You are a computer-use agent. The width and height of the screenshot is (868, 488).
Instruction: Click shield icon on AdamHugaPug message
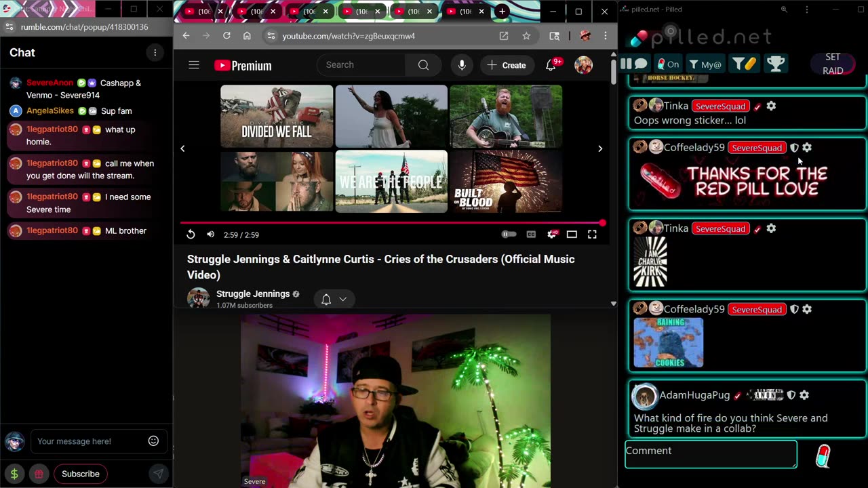click(x=791, y=394)
